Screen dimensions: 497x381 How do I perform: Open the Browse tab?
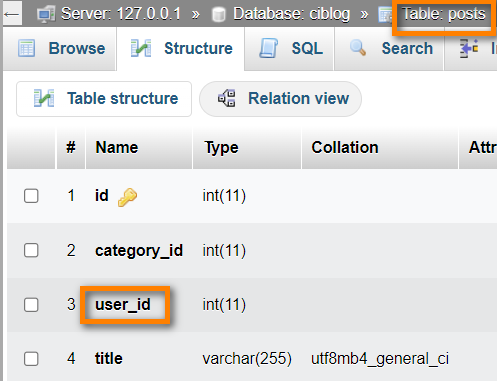60,49
